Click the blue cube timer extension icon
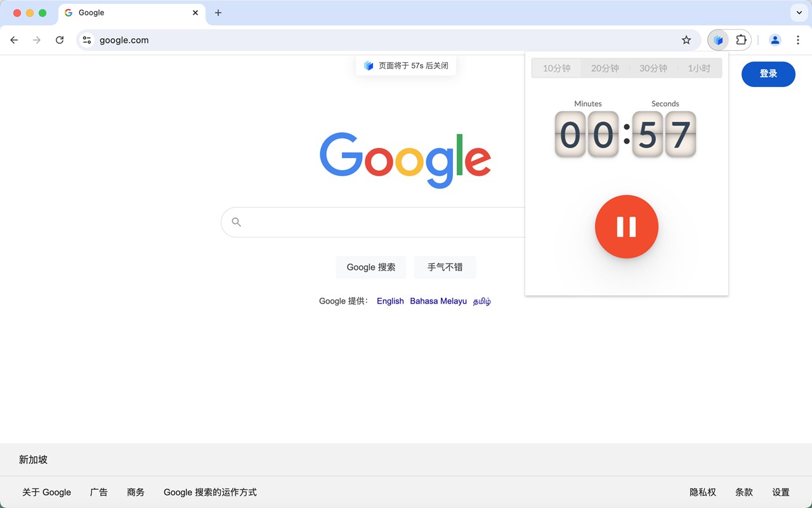Screen dimensions: 812x508 click(x=718, y=40)
